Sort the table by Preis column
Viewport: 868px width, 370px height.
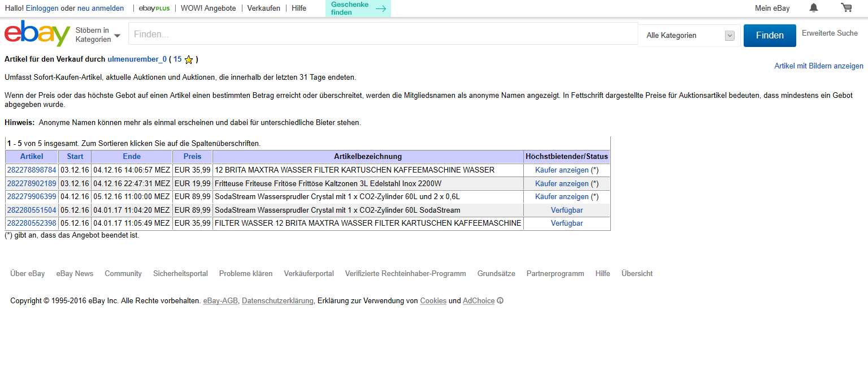pyautogui.click(x=193, y=157)
